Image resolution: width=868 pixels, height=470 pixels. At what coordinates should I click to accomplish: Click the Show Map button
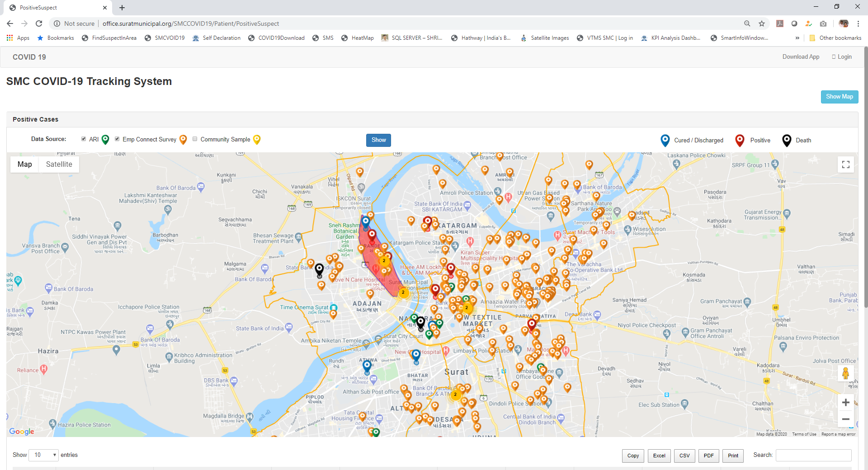(x=840, y=97)
